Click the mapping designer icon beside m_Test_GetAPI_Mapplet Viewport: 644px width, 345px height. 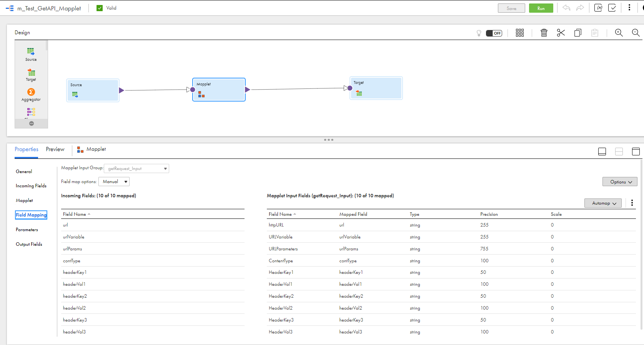coord(10,8)
